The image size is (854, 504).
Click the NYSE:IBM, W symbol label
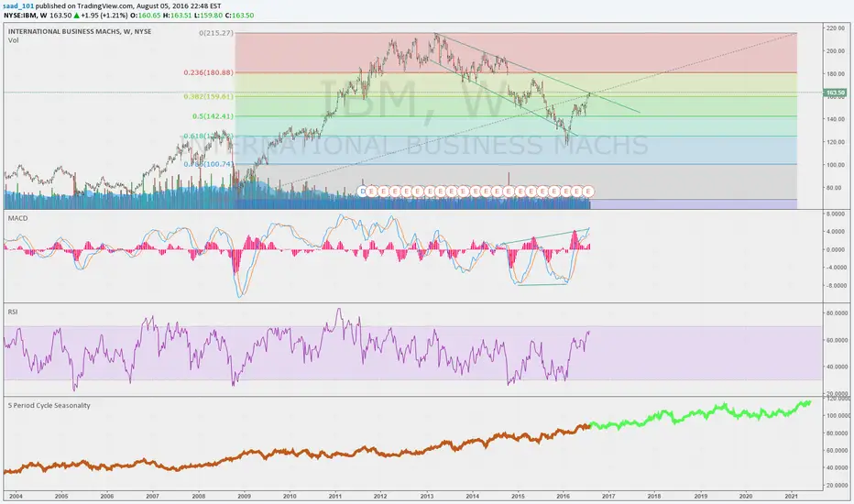(25, 16)
